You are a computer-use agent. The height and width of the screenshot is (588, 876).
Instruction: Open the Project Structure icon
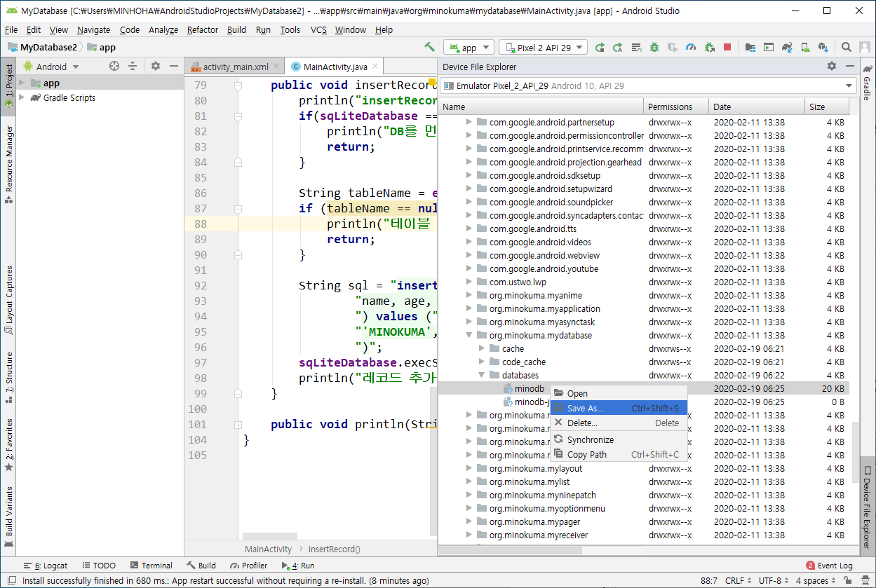[750, 48]
